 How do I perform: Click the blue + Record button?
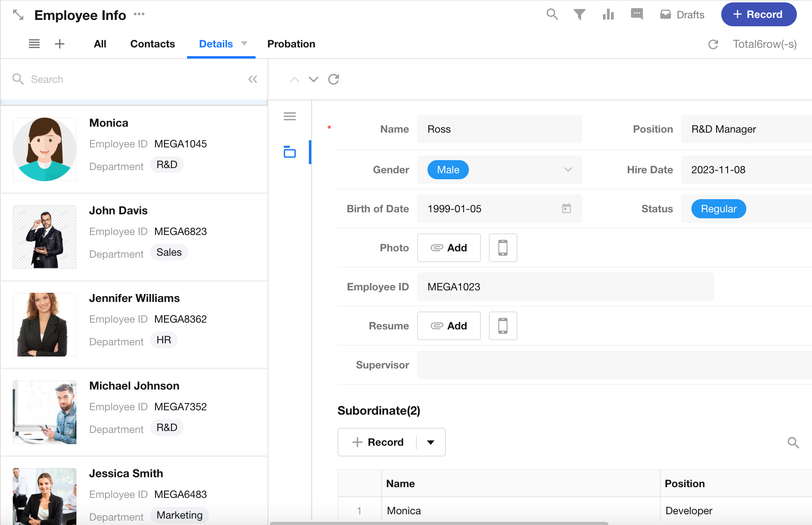758,14
